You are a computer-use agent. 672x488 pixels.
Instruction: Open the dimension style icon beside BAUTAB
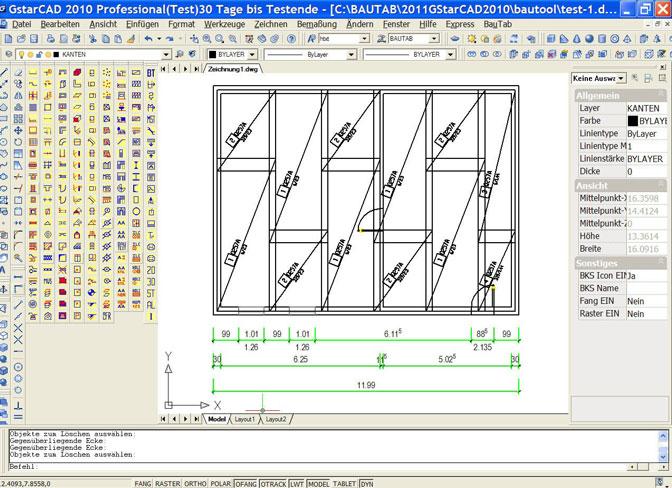click(x=381, y=39)
